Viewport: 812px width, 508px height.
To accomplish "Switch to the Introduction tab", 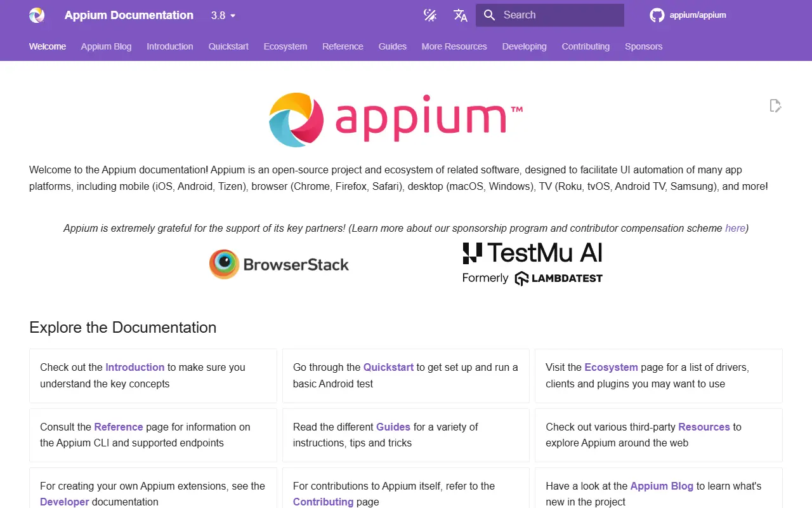I will pyautogui.click(x=170, y=46).
